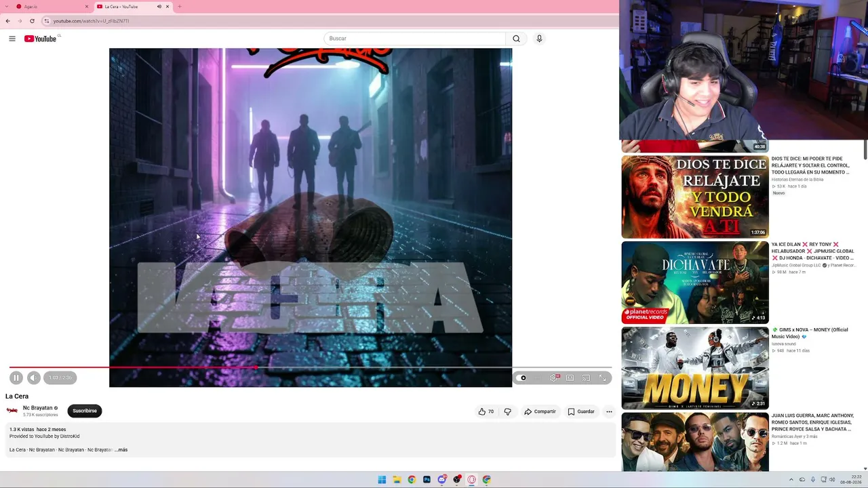
Task: Open Juan Luis Guerra salsa mix thumbnail
Action: [x=695, y=442]
